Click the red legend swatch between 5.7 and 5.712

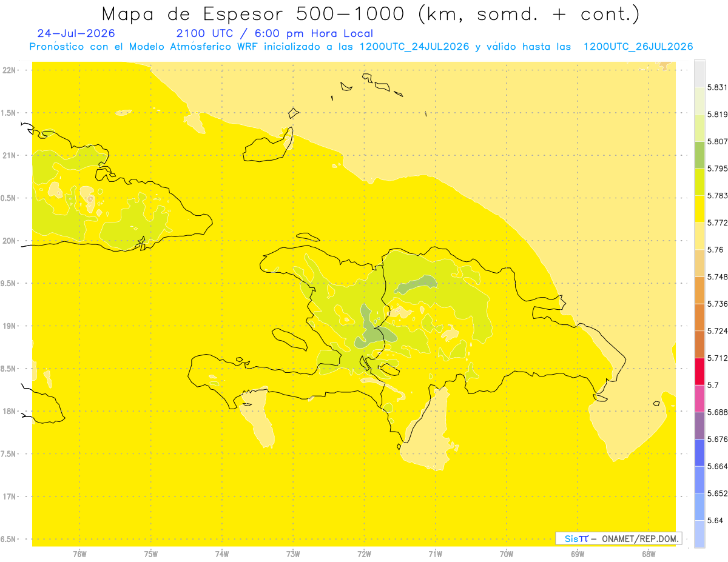(699, 371)
